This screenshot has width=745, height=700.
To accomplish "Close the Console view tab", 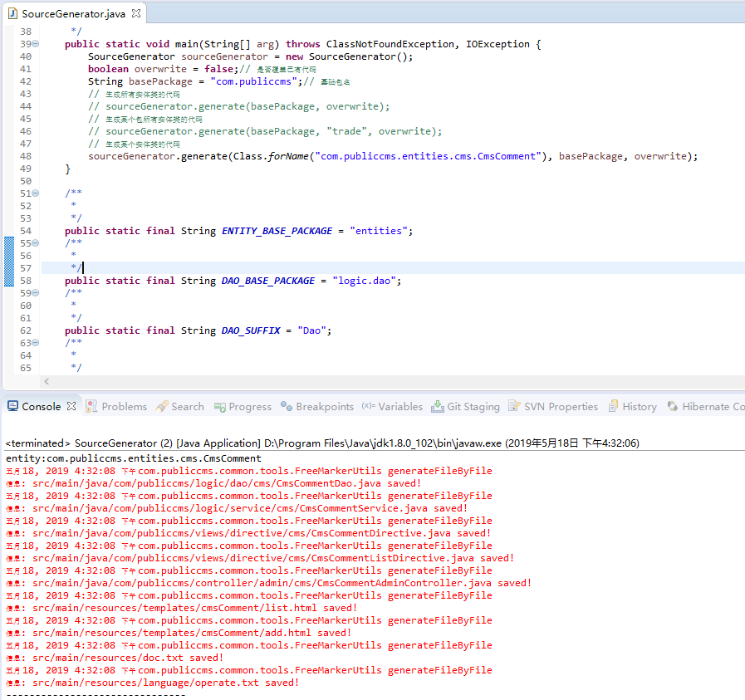I will pyautogui.click(x=71, y=407).
